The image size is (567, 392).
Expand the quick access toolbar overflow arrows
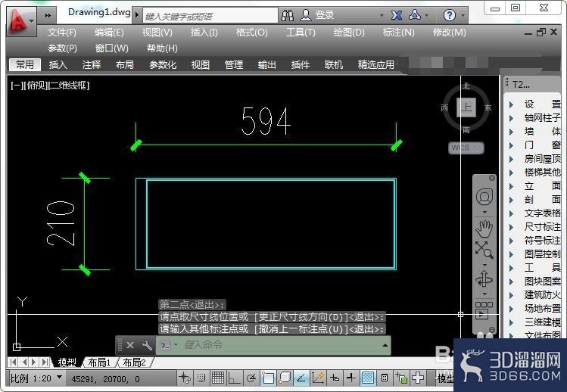(48, 15)
